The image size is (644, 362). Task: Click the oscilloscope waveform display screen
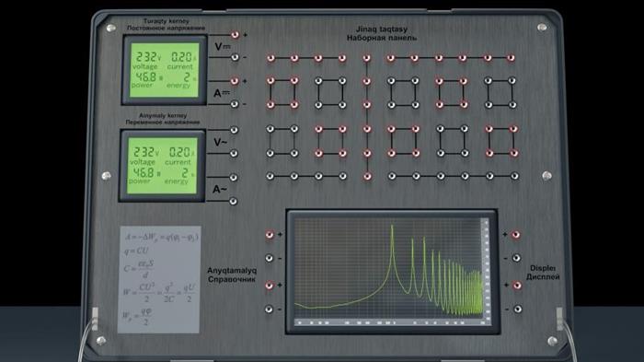tap(392, 272)
